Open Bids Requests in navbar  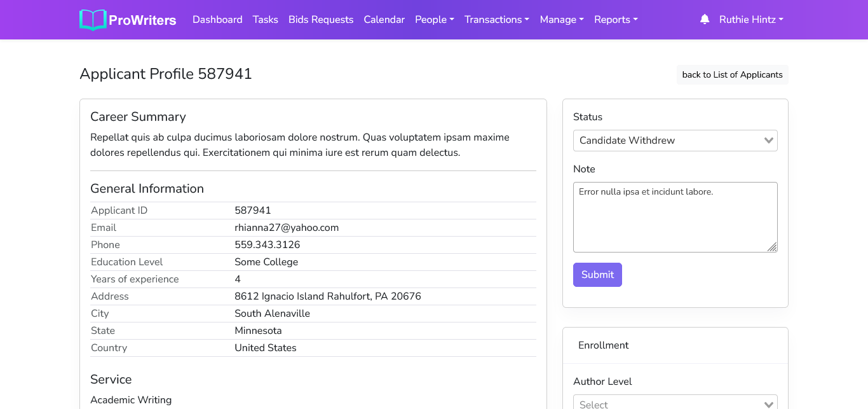(x=321, y=20)
